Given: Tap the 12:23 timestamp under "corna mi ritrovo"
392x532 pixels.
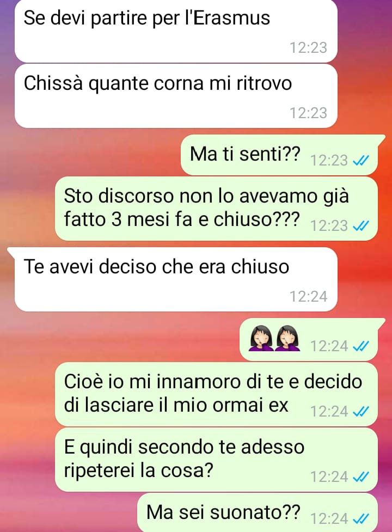Looking at the screenshot, I should coord(308,113).
